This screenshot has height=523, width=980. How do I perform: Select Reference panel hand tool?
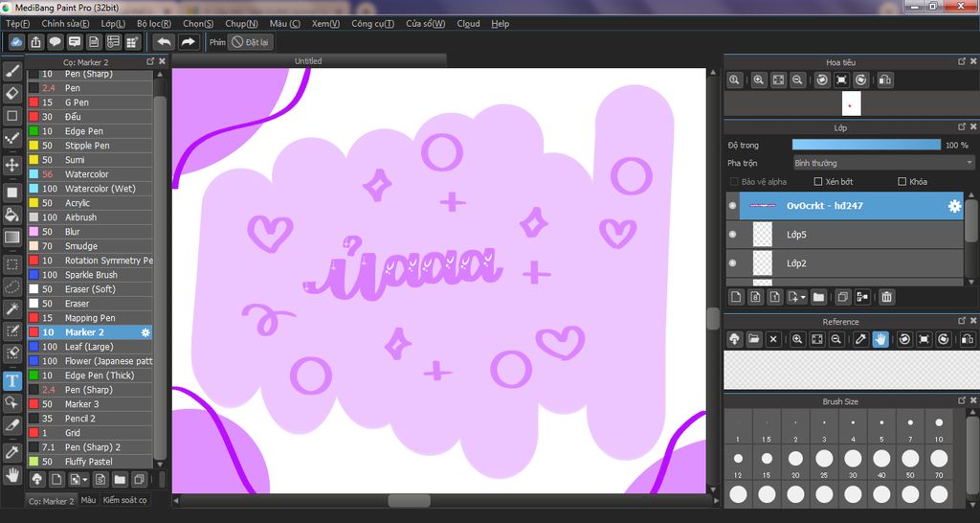880,339
